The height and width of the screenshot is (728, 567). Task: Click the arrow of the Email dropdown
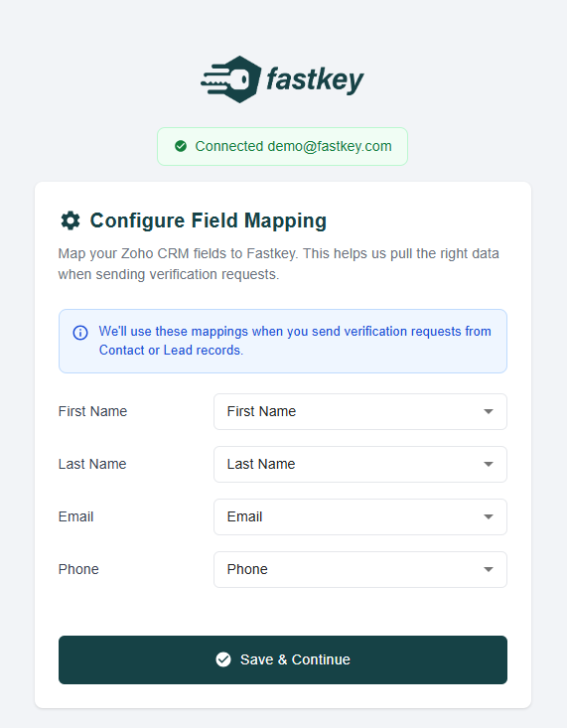pos(488,516)
